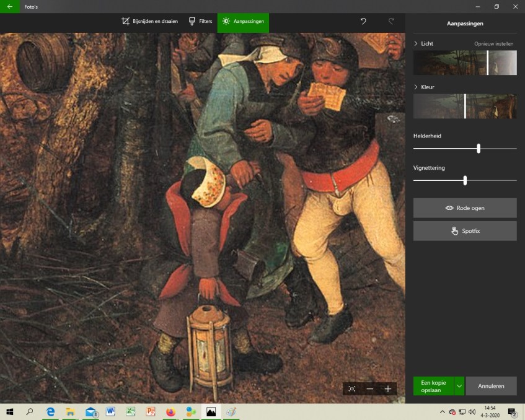The image size is (525, 420).
Task: Launch Firefox from the taskbar
Action: (170, 412)
